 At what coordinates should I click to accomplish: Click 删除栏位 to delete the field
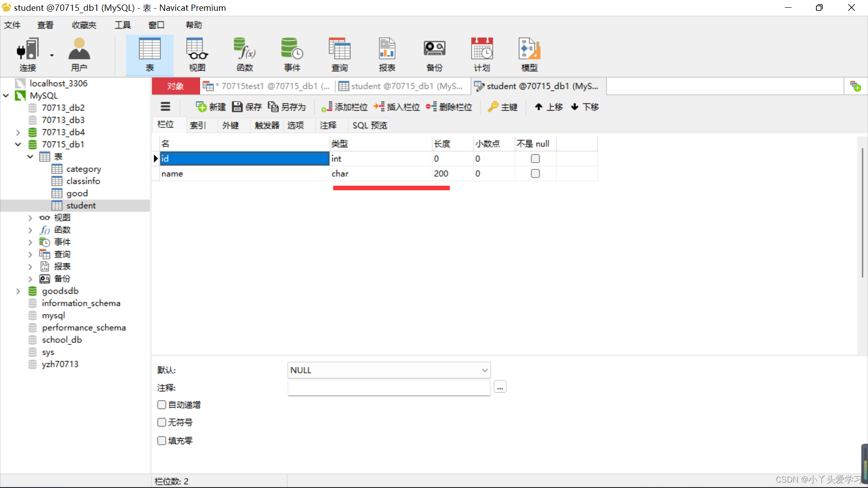[449, 107]
